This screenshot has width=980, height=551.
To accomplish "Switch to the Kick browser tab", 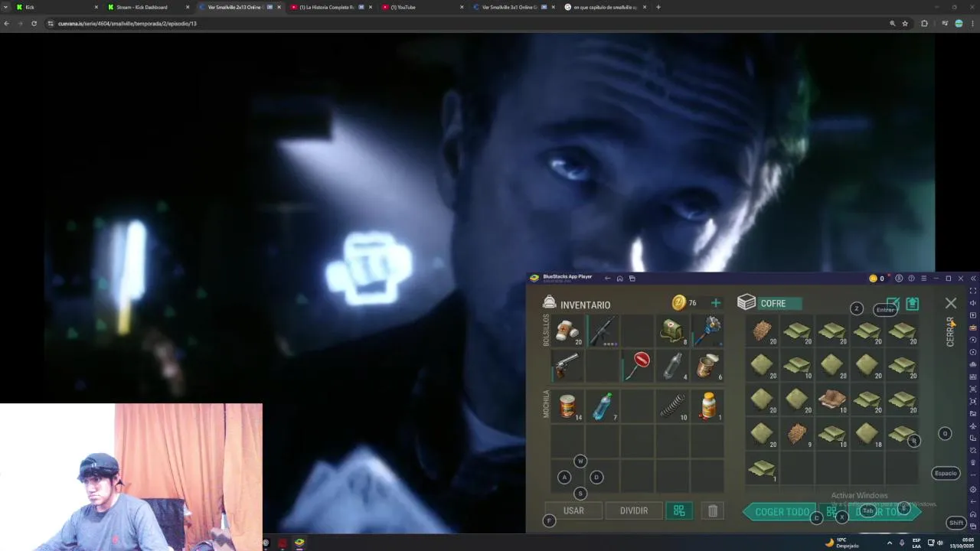I will tap(57, 7).
